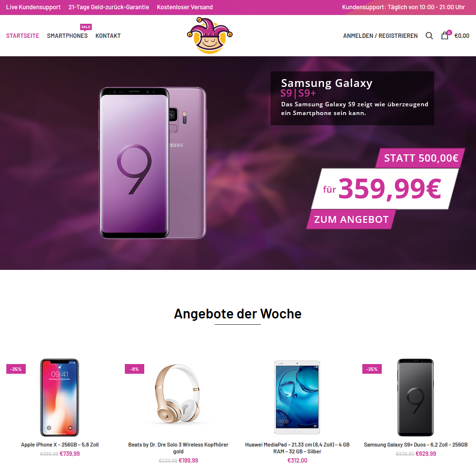
Task: Open the Apple iPhone X product image
Action: pos(60,398)
